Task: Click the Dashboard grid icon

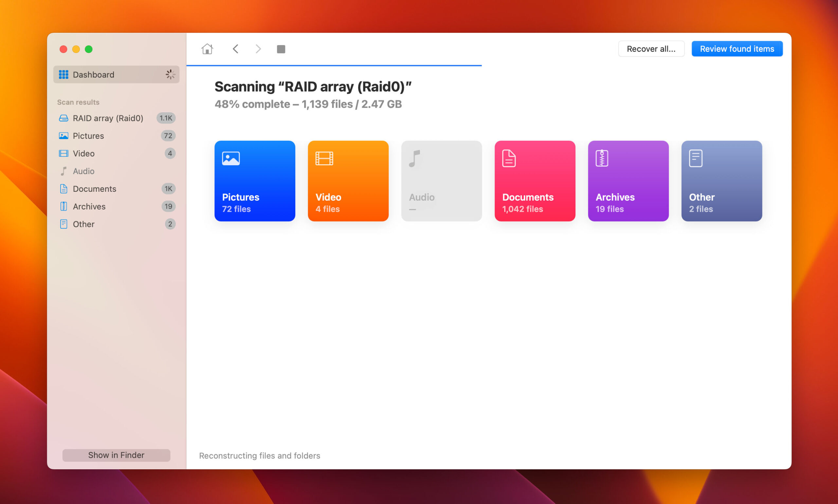Action: [64, 74]
